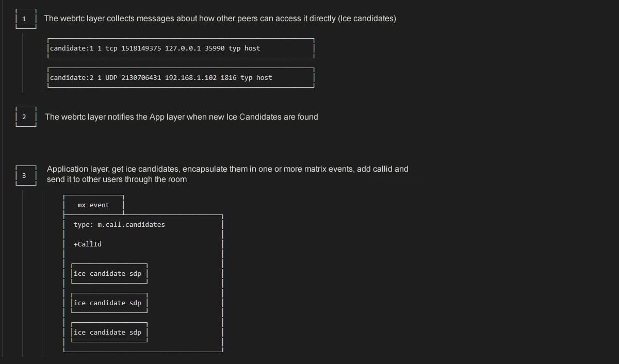Viewport: 619px width, 364px height.
Task: Click the notifies the App layer heading
Action: coord(182,117)
